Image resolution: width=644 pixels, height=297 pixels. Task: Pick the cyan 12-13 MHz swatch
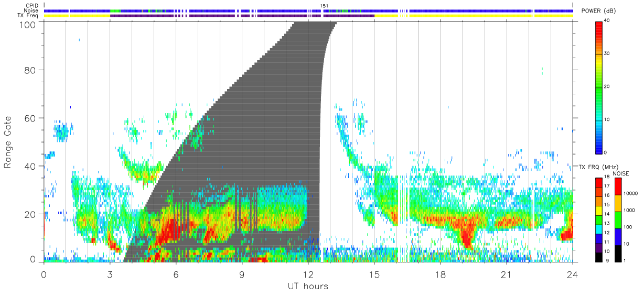tap(598, 229)
